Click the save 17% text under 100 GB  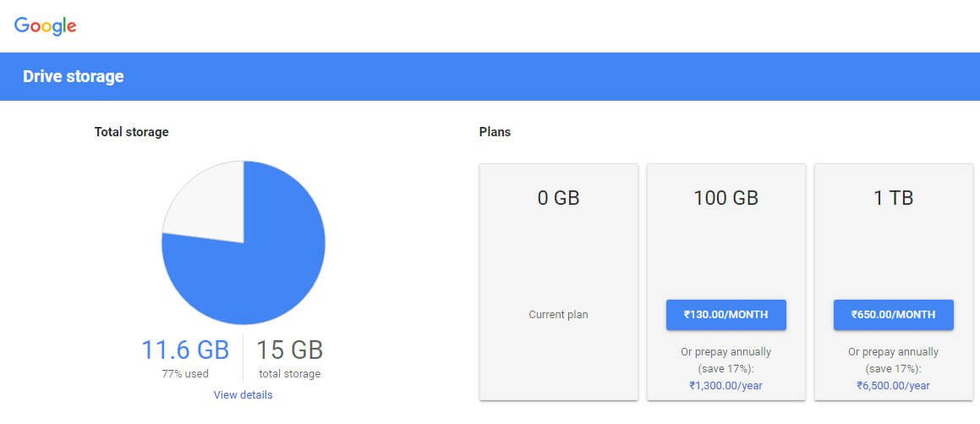click(x=725, y=369)
